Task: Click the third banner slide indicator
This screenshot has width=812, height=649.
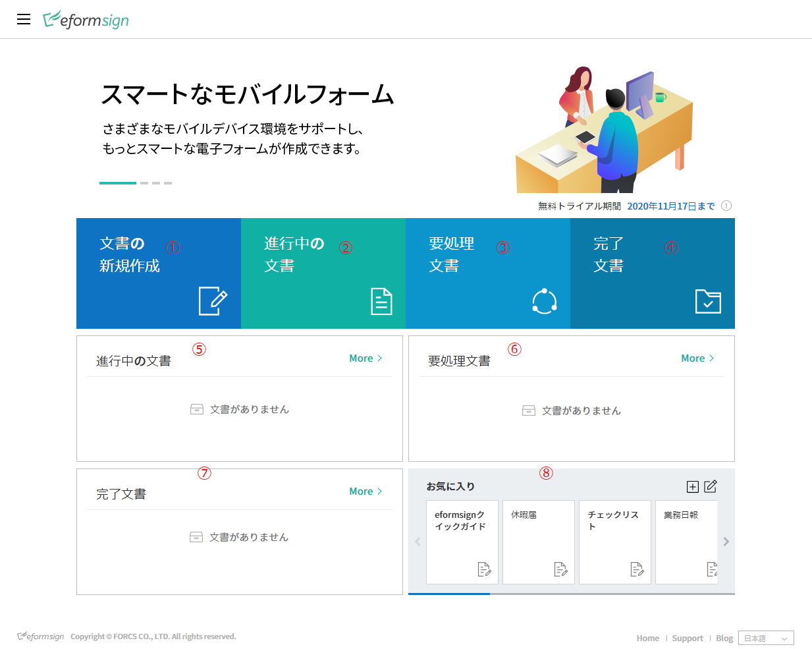Action: (x=156, y=183)
